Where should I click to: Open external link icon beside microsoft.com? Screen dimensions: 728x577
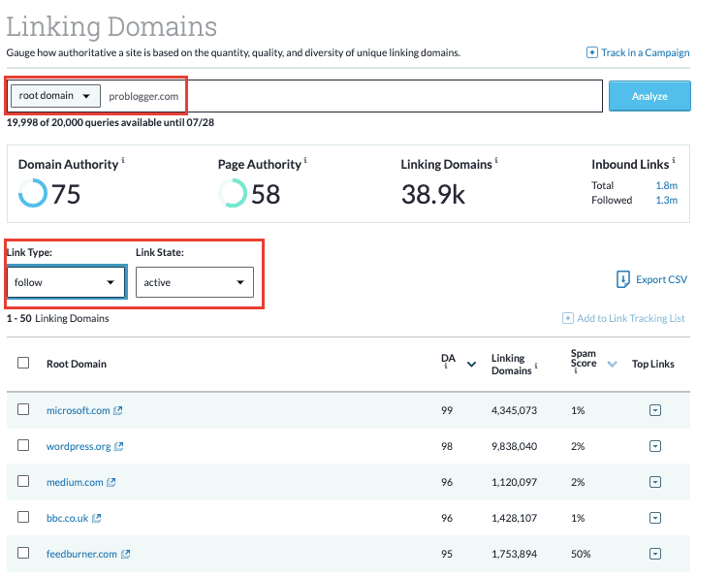(118, 410)
